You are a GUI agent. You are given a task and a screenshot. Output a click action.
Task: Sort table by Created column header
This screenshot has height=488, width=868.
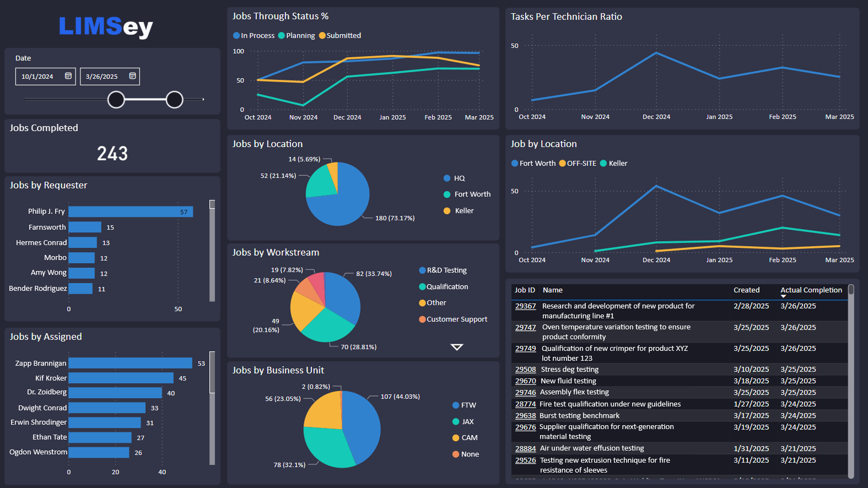[x=746, y=290]
